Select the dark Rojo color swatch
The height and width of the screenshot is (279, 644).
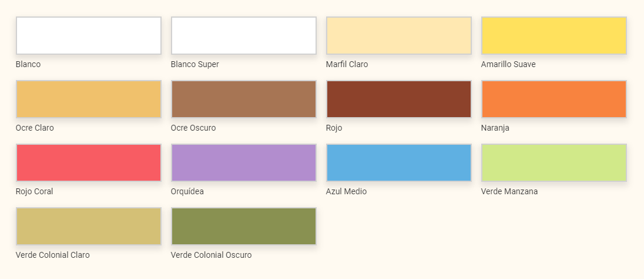tap(399, 99)
